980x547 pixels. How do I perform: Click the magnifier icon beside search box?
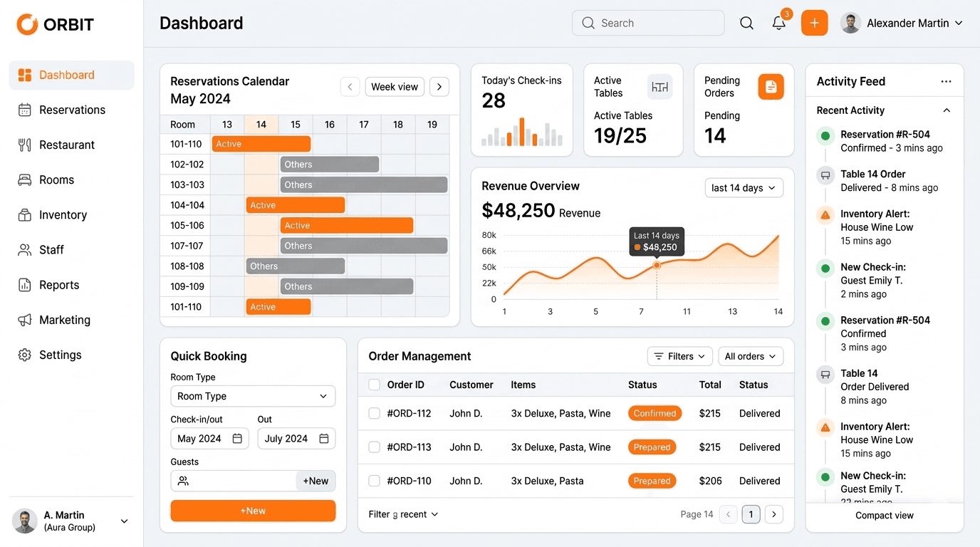tap(746, 24)
